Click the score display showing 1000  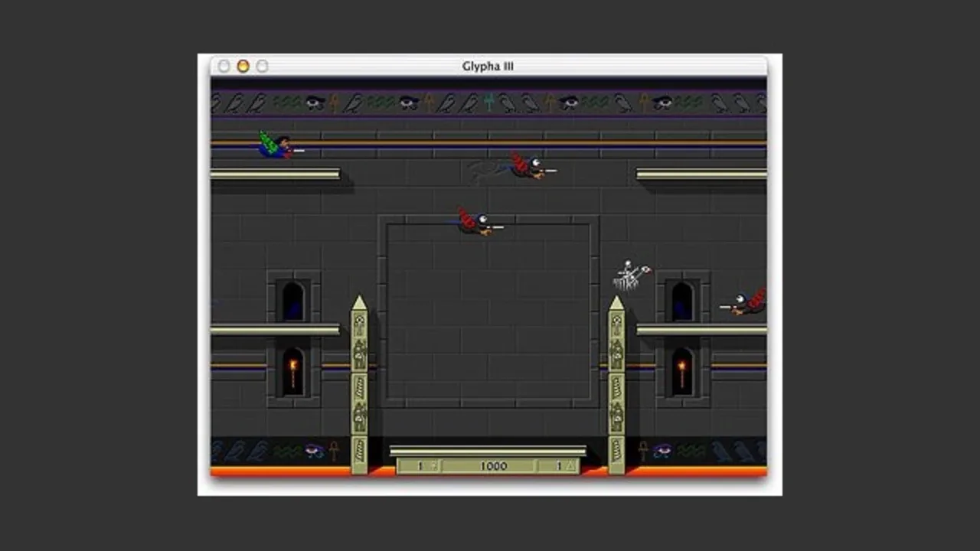click(494, 466)
